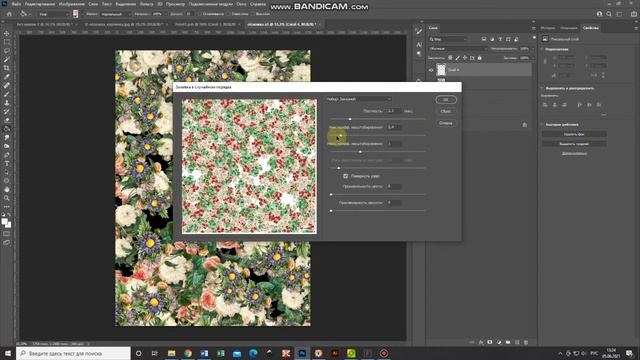Open the Windows Start menu
The width and height of the screenshot is (640, 360).
(7, 353)
